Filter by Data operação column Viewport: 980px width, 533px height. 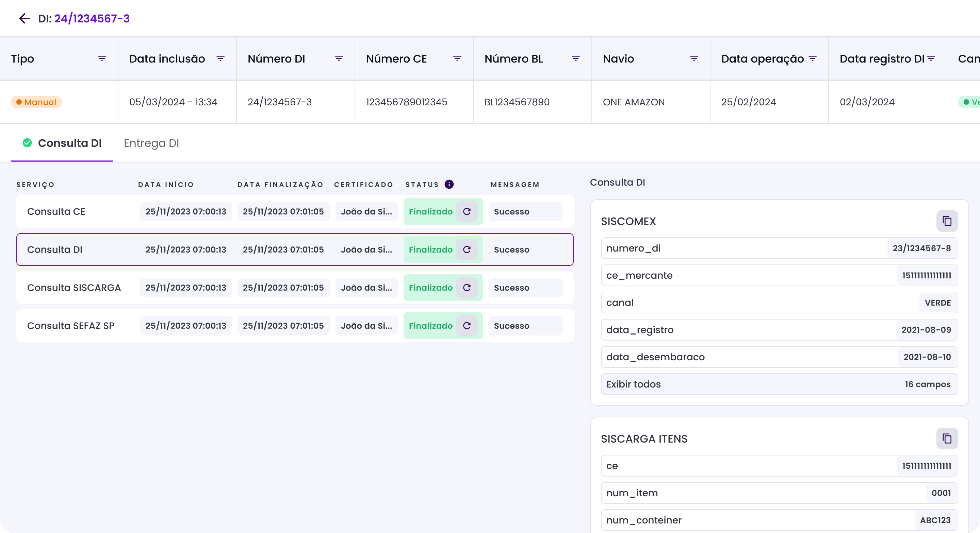813,58
